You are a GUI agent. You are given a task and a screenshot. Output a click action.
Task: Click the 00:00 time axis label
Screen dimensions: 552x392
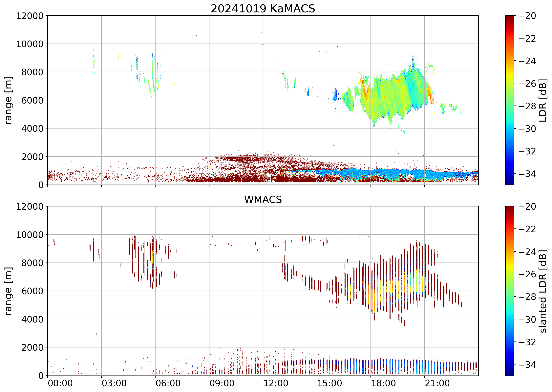(x=60, y=383)
